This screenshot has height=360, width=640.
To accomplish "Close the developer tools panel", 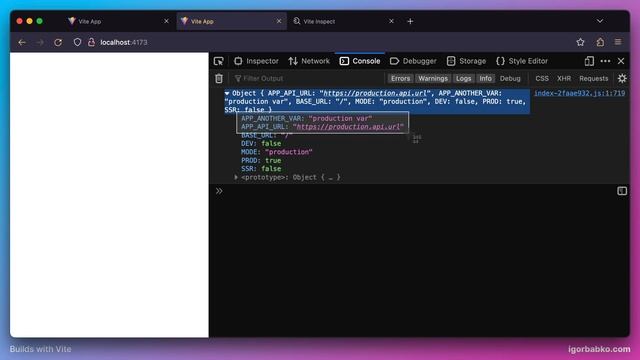I will click(621, 61).
